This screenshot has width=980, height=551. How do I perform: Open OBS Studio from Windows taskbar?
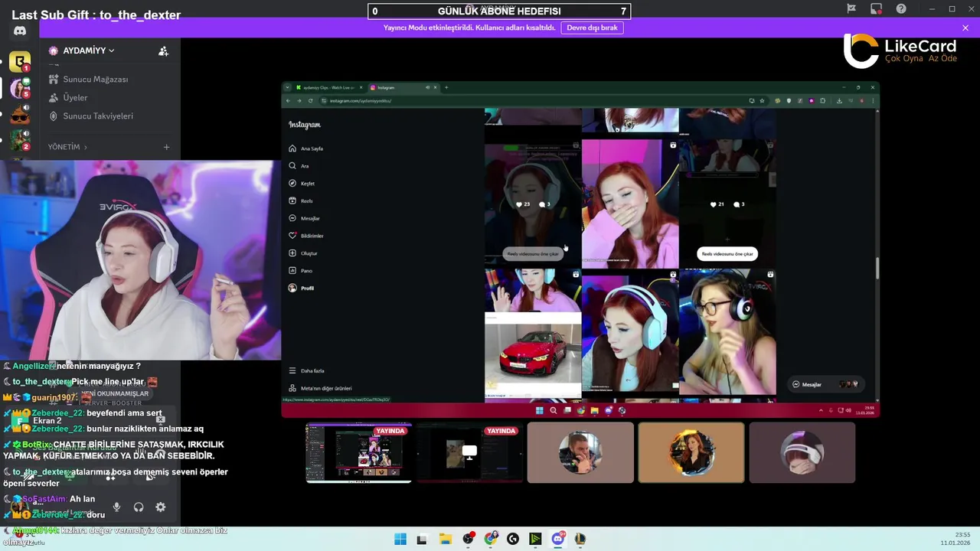click(x=468, y=539)
